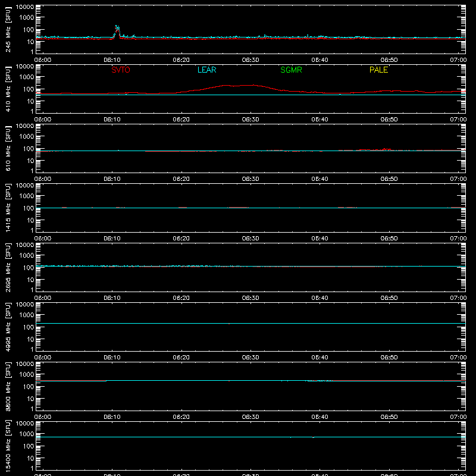
Task: Click the 06:50 time label under 2695 MHz plot
Action: (389, 298)
